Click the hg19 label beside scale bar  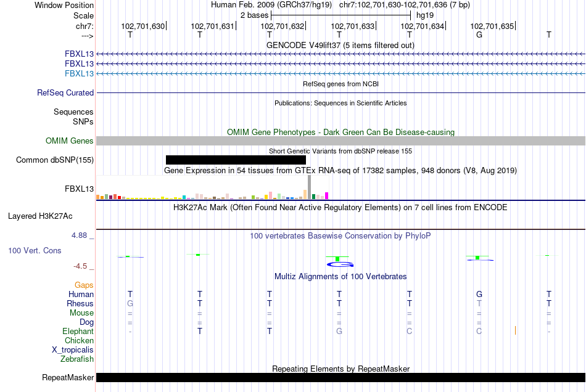(x=425, y=15)
